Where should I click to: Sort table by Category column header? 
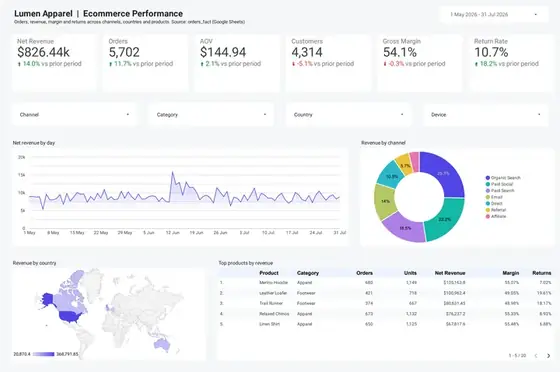point(308,273)
